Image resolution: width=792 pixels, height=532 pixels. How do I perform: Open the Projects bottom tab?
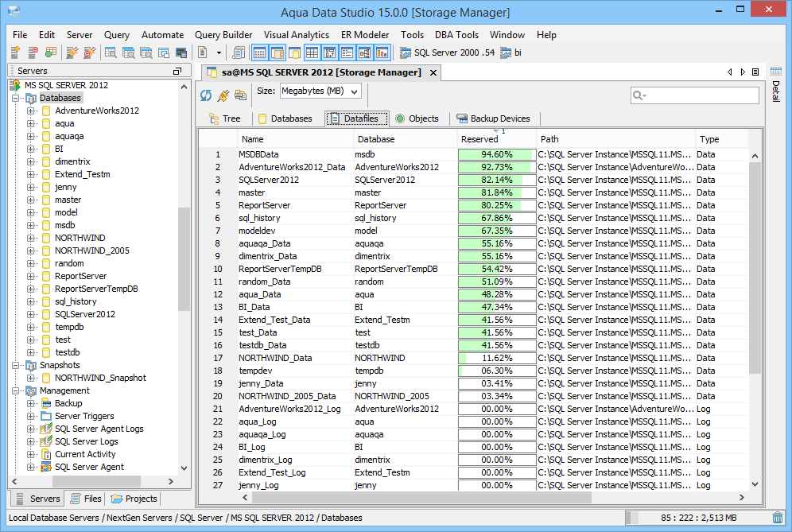pos(134,499)
